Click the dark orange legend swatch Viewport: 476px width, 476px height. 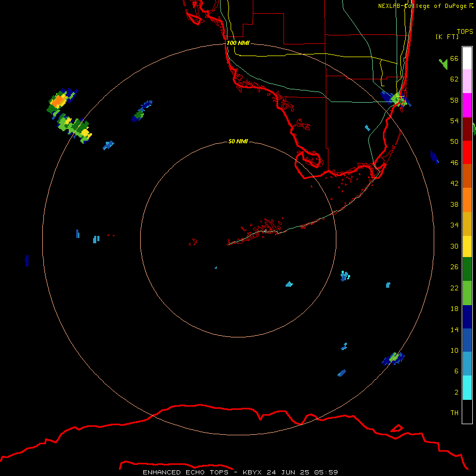[x=467, y=176]
